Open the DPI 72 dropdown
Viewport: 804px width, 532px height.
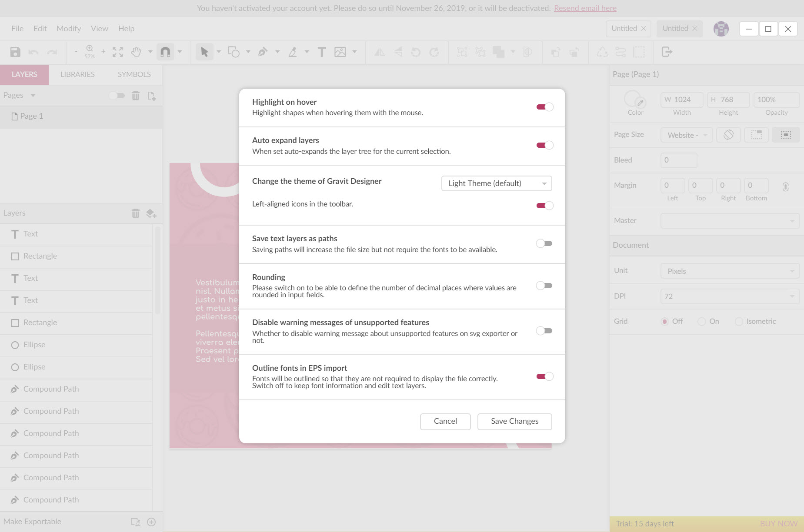coord(730,296)
